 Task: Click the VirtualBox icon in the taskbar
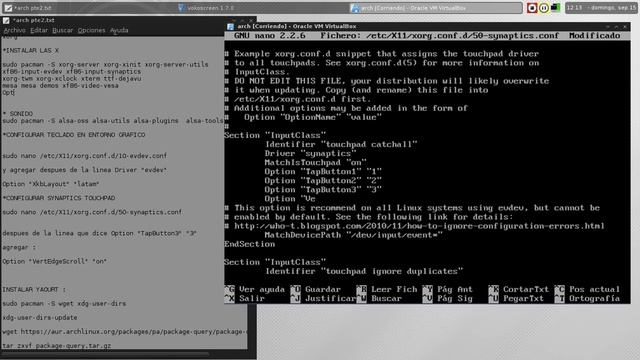(x=355, y=8)
